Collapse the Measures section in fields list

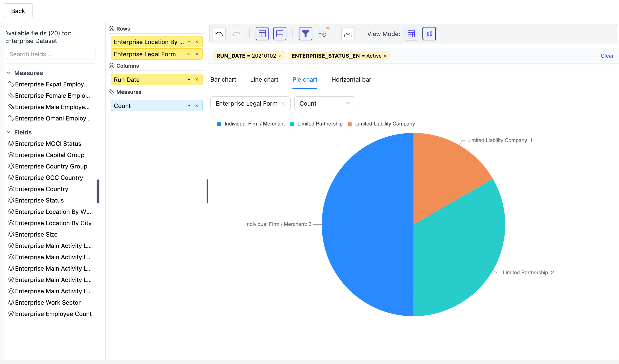click(x=9, y=73)
